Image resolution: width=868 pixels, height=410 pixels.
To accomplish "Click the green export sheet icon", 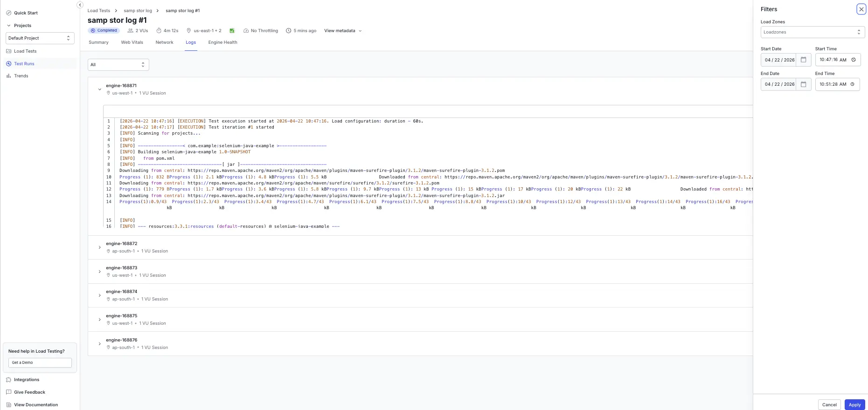I will [232, 31].
